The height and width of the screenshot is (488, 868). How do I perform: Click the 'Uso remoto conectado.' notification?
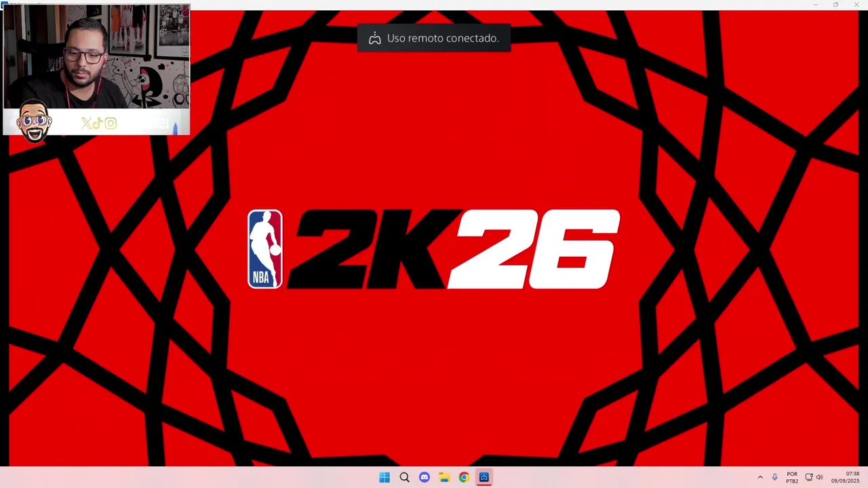(x=434, y=39)
